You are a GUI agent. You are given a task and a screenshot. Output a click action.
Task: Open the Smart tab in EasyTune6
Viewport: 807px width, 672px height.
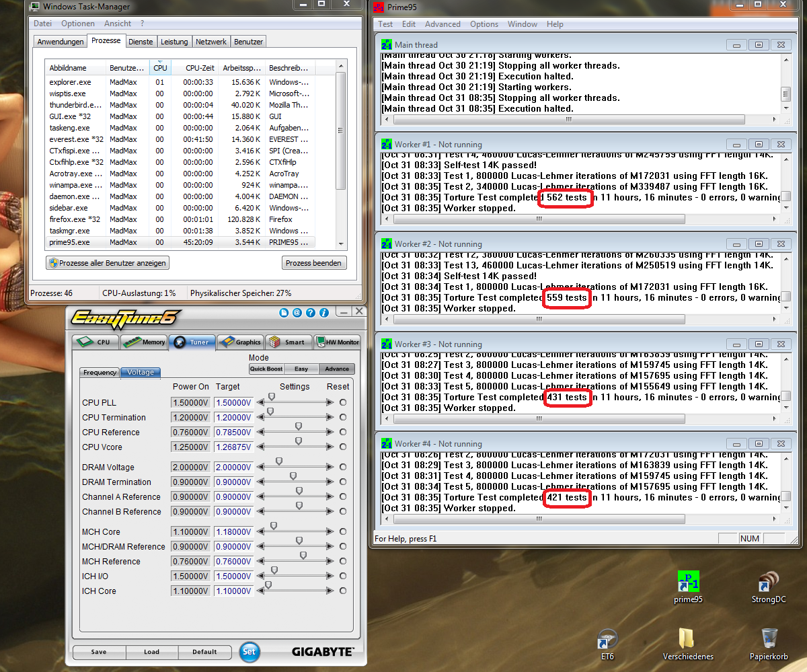[289, 342]
